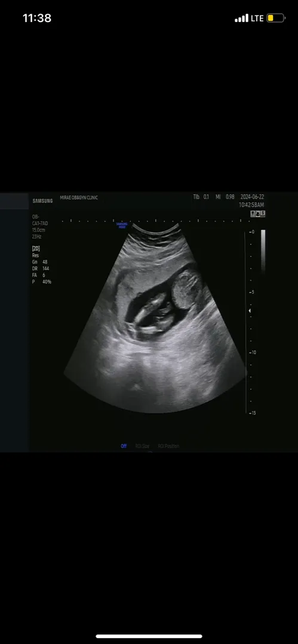Tap the 2D mode label
Image resolution: width=298 pixels, height=644 pixels.
(36, 249)
